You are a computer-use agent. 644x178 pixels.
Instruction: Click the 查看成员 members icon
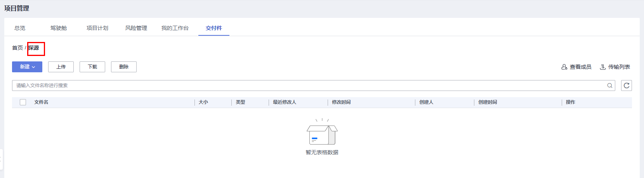point(564,67)
